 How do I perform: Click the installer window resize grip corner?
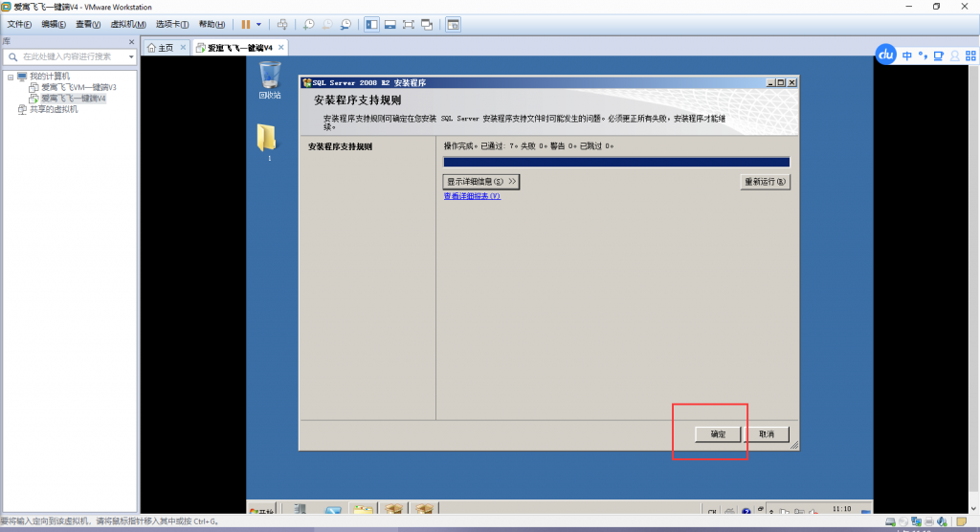coord(794,445)
